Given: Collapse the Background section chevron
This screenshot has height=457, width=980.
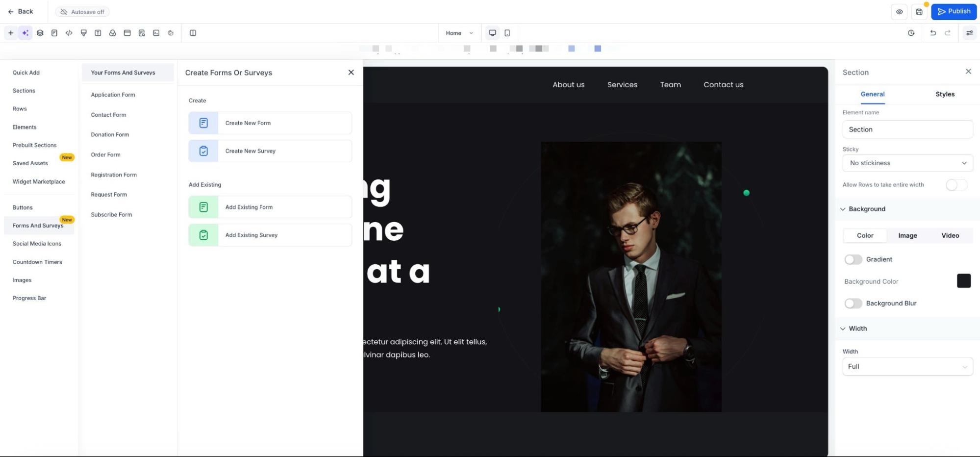Looking at the screenshot, I should click(x=843, y=209).
